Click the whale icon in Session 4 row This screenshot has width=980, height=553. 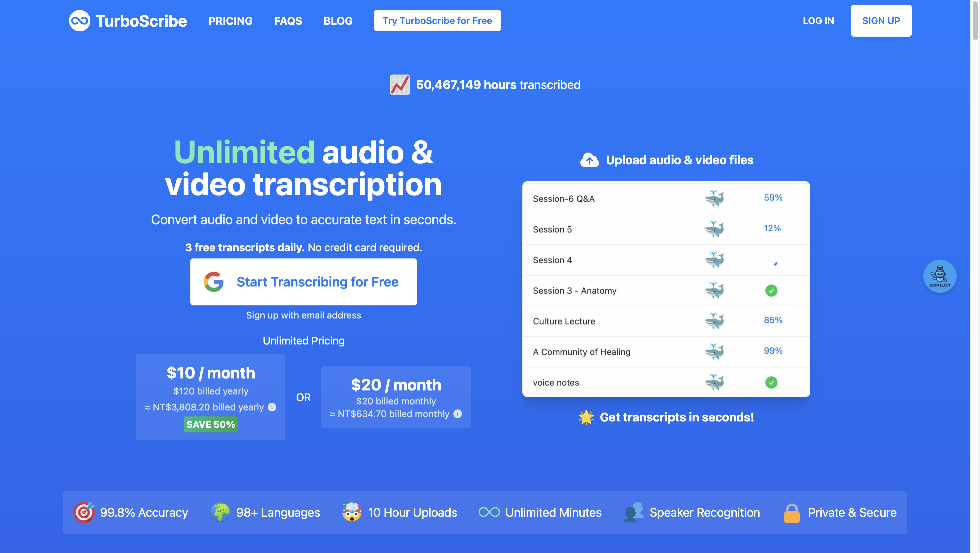click(714, 260)
